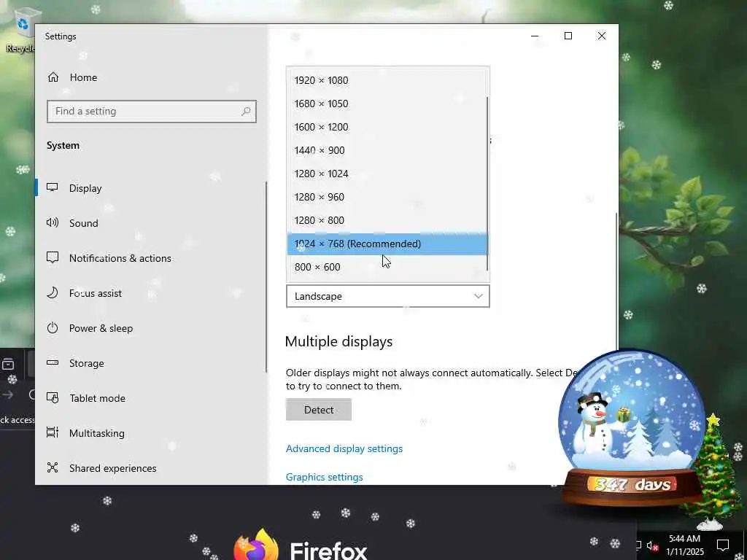Viewport: 747px width, 560px height.
Task: Open the Action Center notification icon
Action: (x=723, y=545)
